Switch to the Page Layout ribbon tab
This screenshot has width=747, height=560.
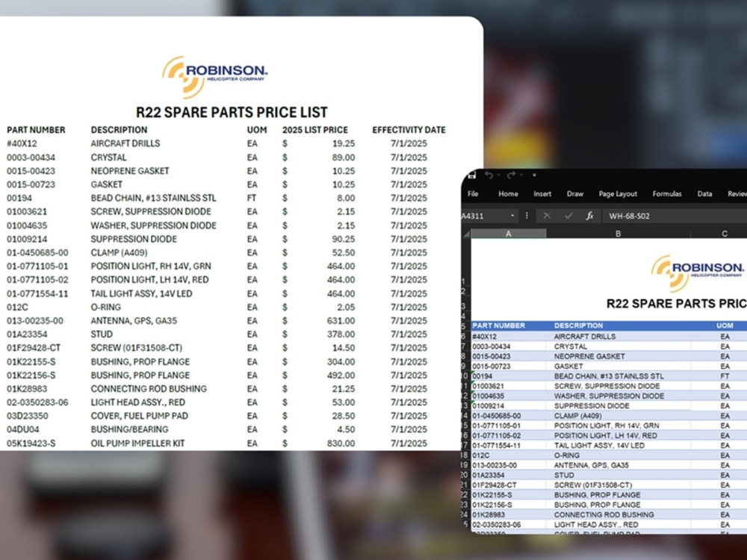[618, 194]
